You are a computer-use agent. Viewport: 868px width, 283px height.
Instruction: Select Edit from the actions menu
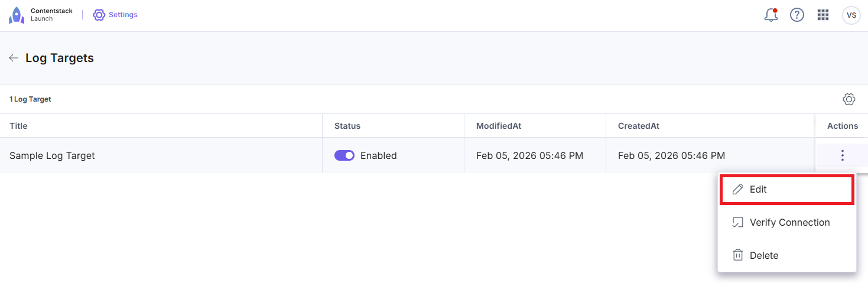coord(758,190)
